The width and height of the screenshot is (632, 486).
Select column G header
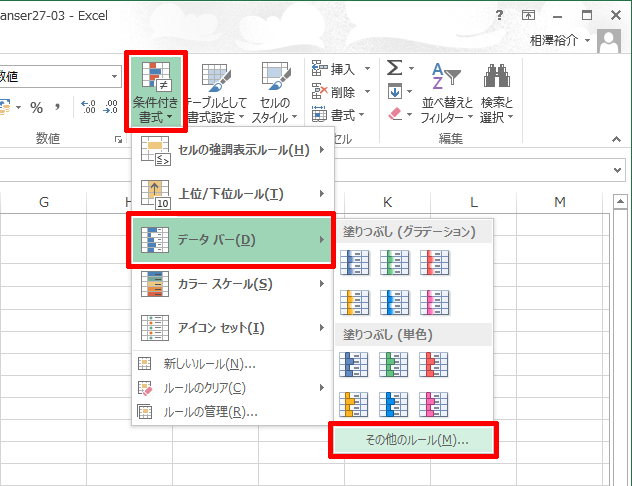44,201
